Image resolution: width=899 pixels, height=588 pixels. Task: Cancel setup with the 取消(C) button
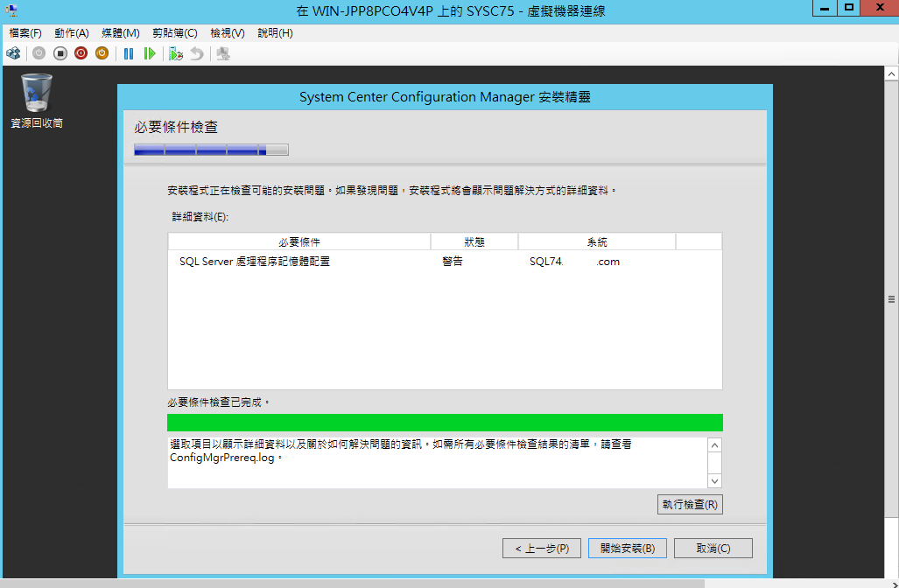pyautogui.click(x=713, y=549)
